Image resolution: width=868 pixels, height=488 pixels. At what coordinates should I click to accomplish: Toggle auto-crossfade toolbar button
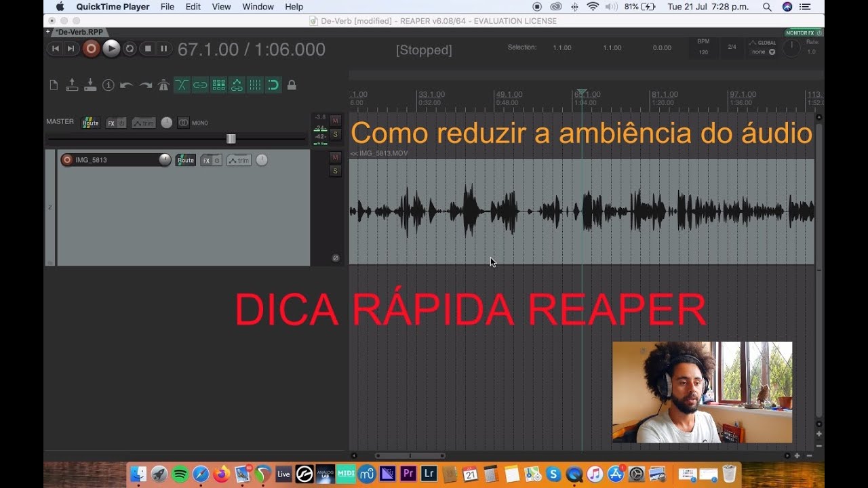(182, 85)
